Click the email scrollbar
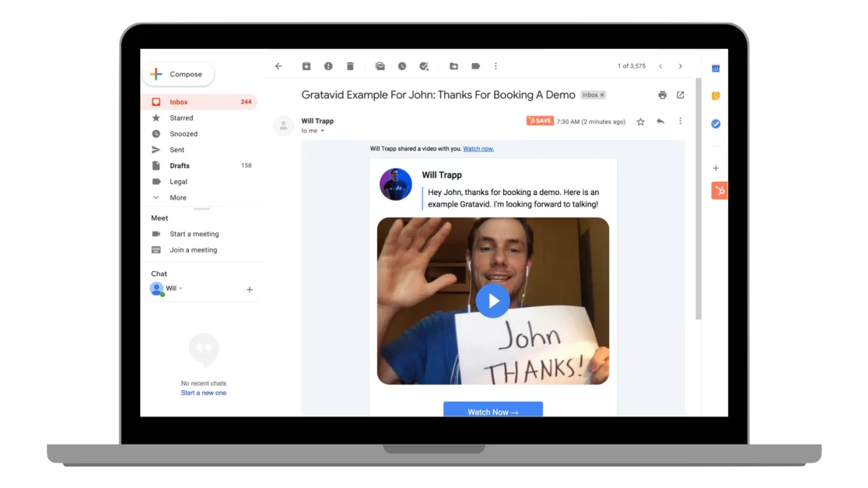The image size is (868, 488). pos(698,199)
